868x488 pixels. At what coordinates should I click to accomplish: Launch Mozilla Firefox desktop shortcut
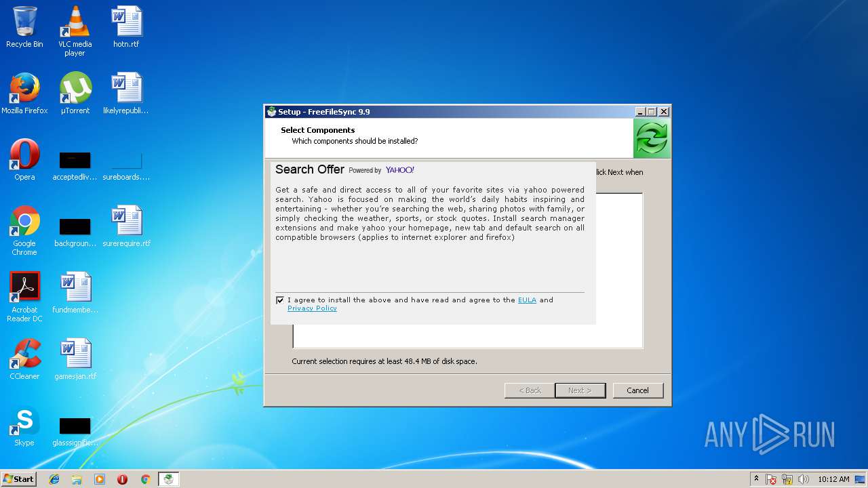(x=24, y=94)
